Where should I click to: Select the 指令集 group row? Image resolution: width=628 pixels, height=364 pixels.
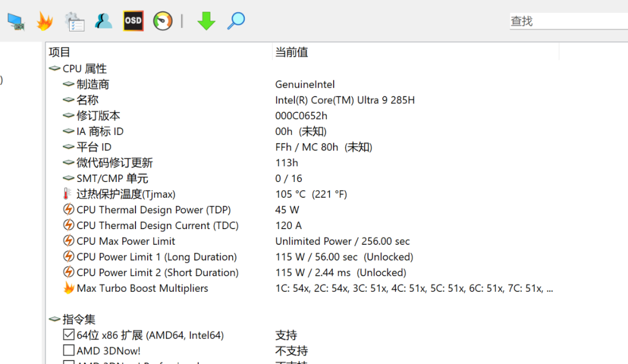click(x=72, y=319)
